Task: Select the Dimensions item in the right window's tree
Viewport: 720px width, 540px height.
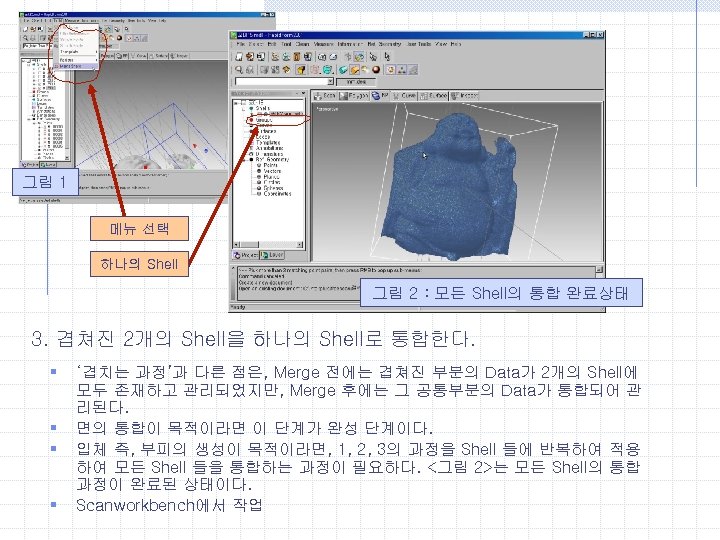Action: [x=270, y=154]
